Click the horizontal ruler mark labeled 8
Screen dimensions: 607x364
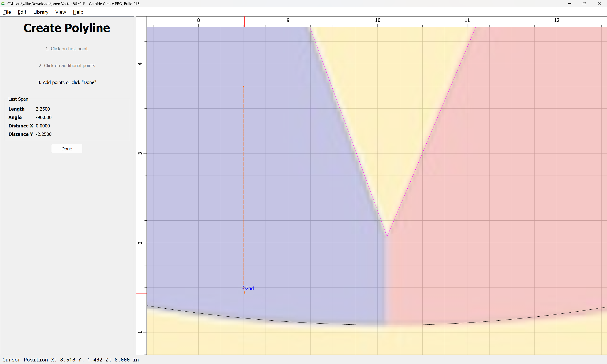click(199, 20)
